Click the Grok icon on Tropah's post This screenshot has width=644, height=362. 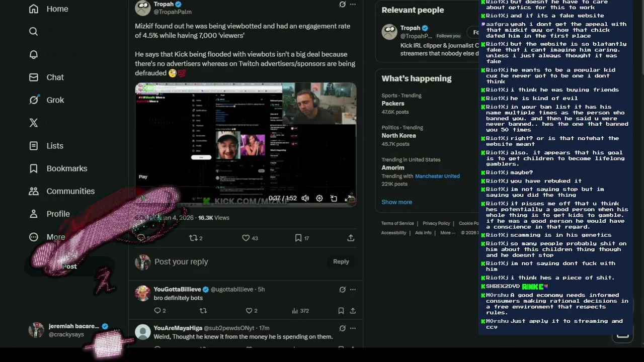(342, 4)
